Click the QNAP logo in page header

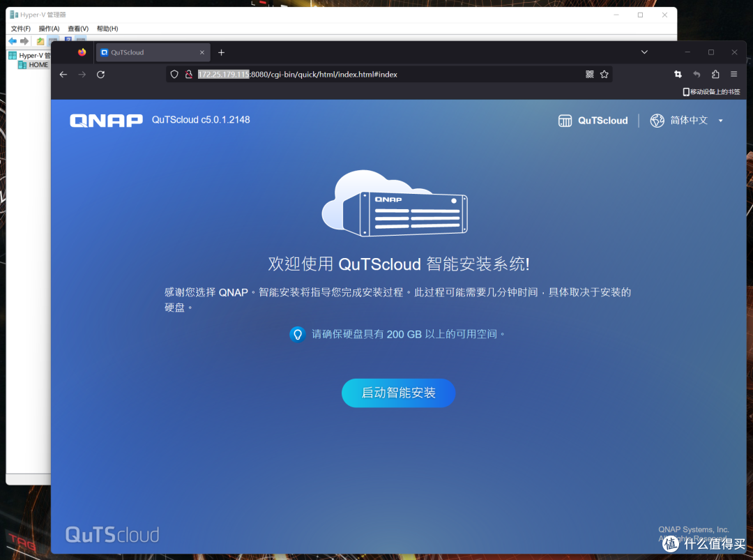click(x=106, y=121)
